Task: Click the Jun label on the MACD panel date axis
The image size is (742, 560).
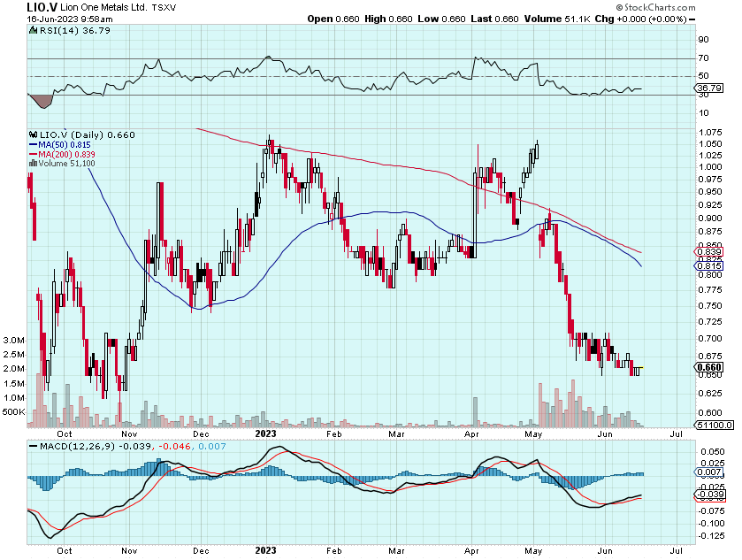Action: point(605,551)
